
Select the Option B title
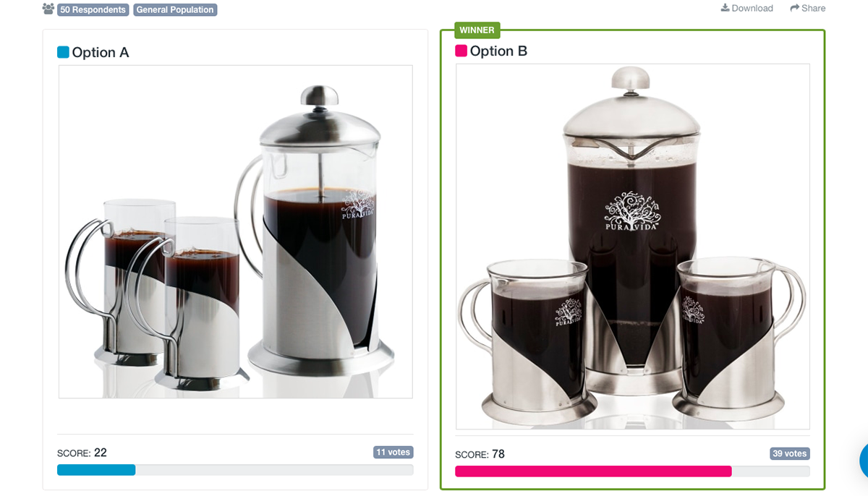tap(498, 51)
